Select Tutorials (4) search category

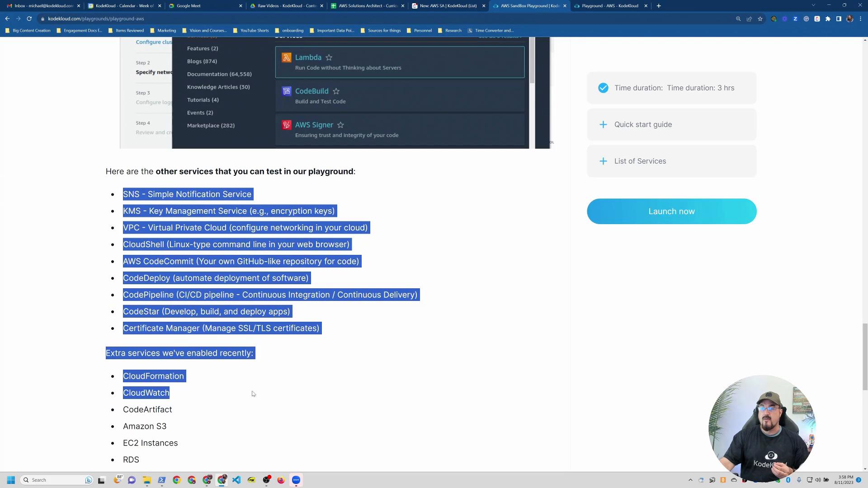point(203,100)
